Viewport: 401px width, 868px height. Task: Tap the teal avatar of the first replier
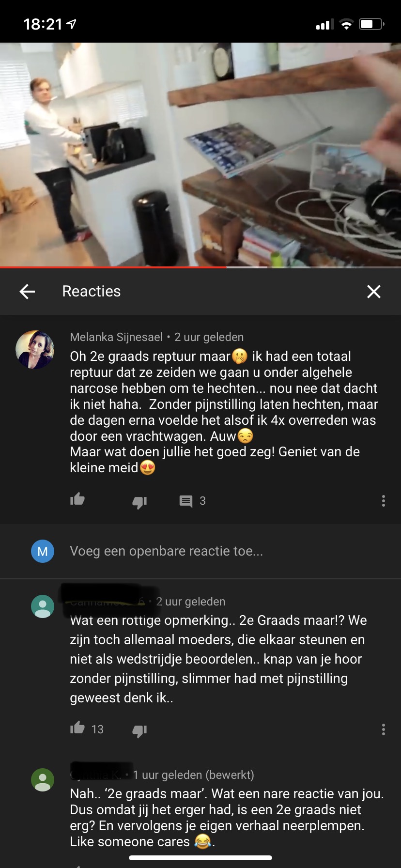43,606
